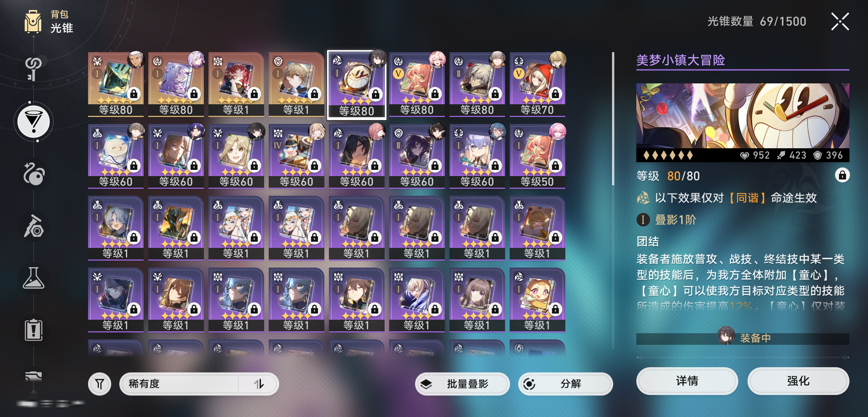Click the 装备中 equipped character bar

(x=743, y=338)
